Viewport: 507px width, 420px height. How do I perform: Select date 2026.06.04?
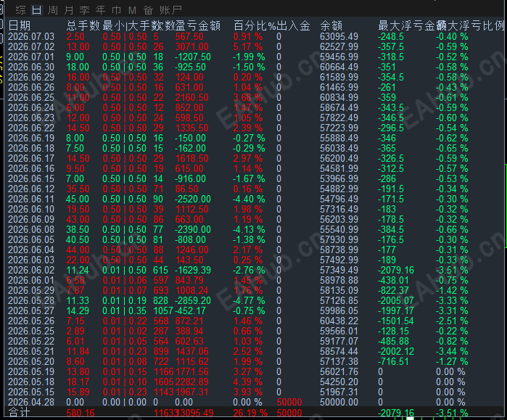coord(31,250)
